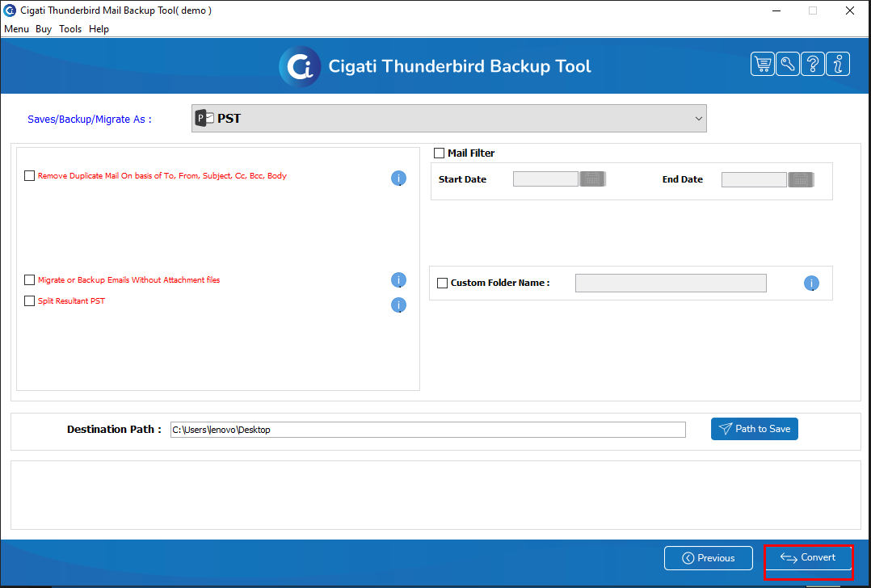This screenshot has width=871, height=588.
Task: Tick the Custom Folder Name checkbox
Action: point(442,283)
